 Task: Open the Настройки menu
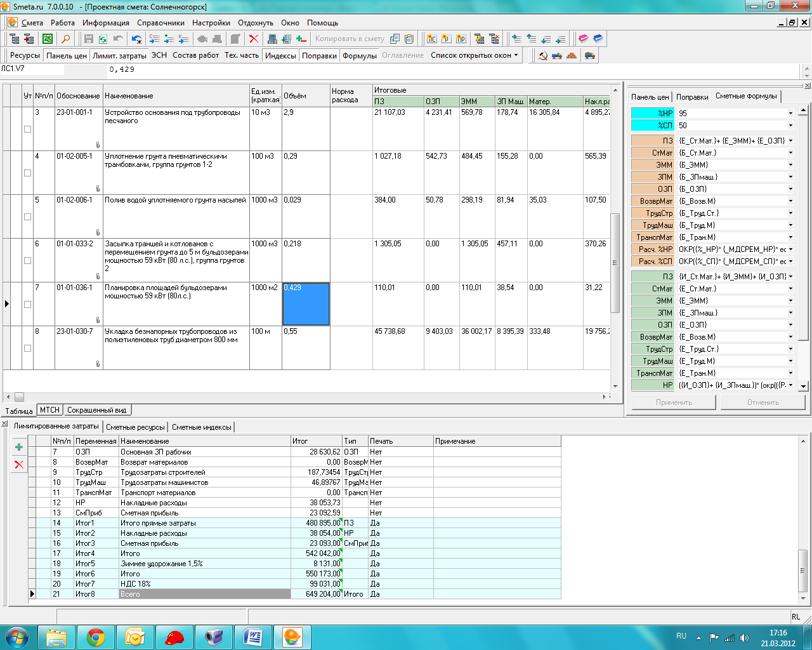(x=211, y=23)
